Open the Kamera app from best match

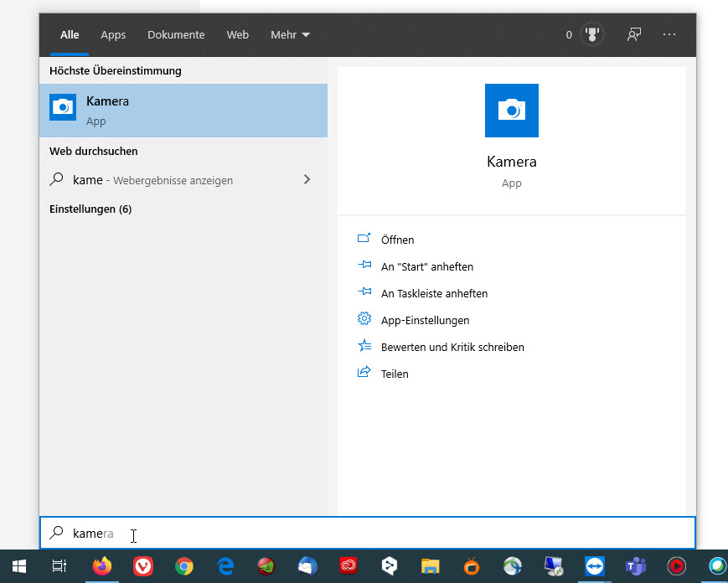click(183, 111)
